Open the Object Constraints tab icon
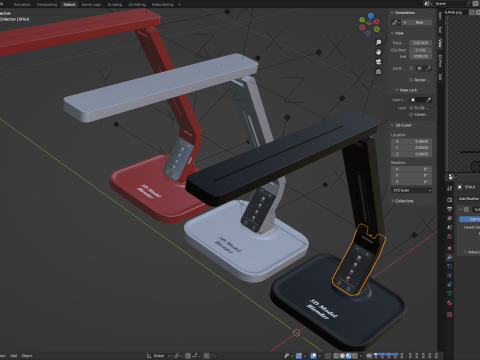Screen dimensions: 480x360 coord(449,284)
